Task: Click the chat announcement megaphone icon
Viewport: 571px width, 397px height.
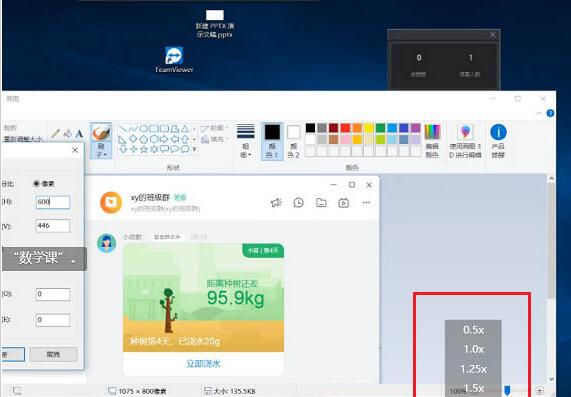Action: 276,203
